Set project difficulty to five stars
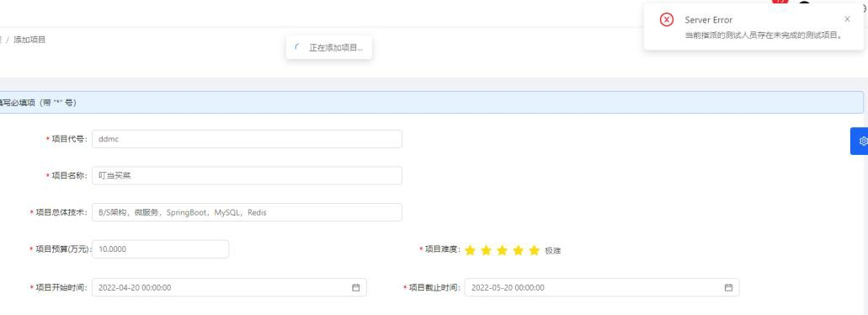Screen dimensions: 868x315 point(535,250)
